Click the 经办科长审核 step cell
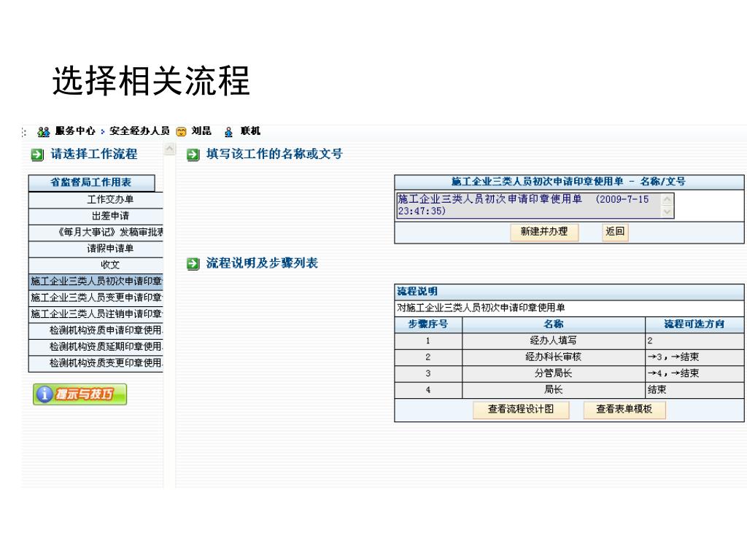This screenshot has width=747, height=560. (x=554, y=357)
